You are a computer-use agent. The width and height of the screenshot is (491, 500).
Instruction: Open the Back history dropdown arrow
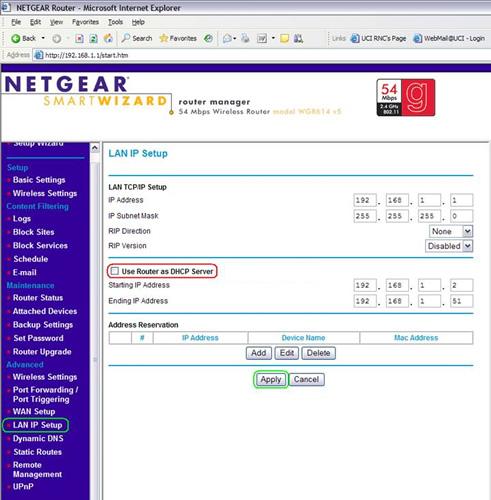pyautogui.click(x=43, y=38)
